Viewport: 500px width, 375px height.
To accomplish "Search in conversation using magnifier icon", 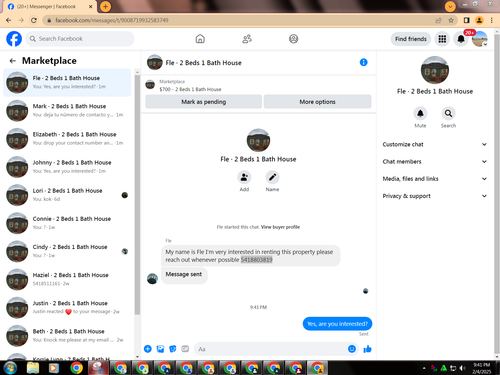I will point(448,113).
